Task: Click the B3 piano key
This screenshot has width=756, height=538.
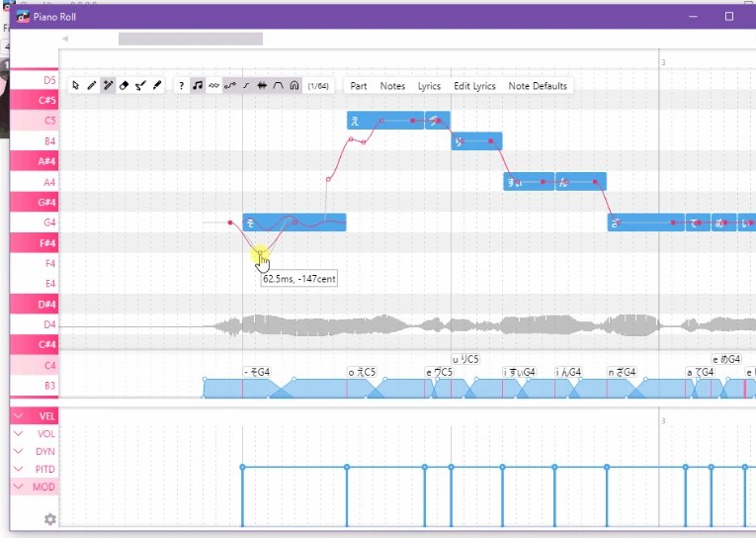Action: click(x=35, y=386)
